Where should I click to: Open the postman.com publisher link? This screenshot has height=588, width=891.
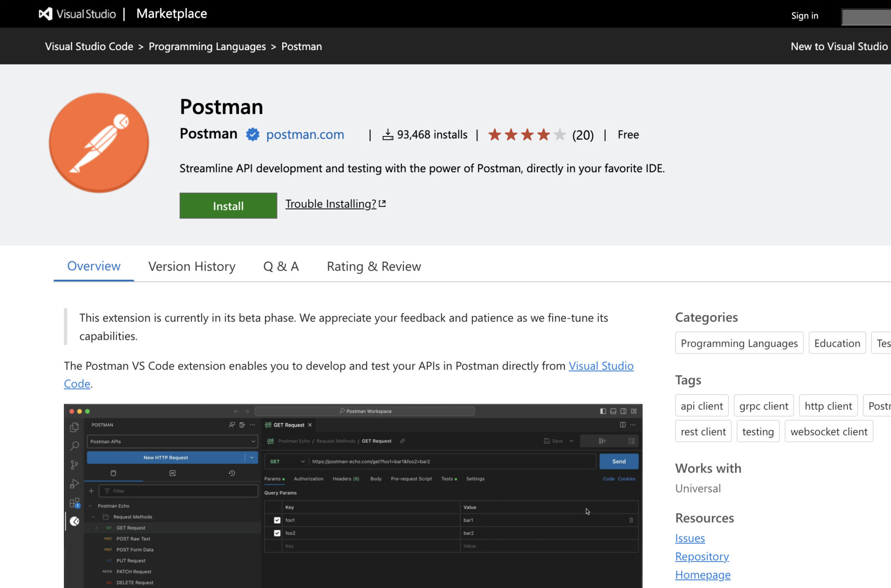pyautogui.click(x=305, y=135)
